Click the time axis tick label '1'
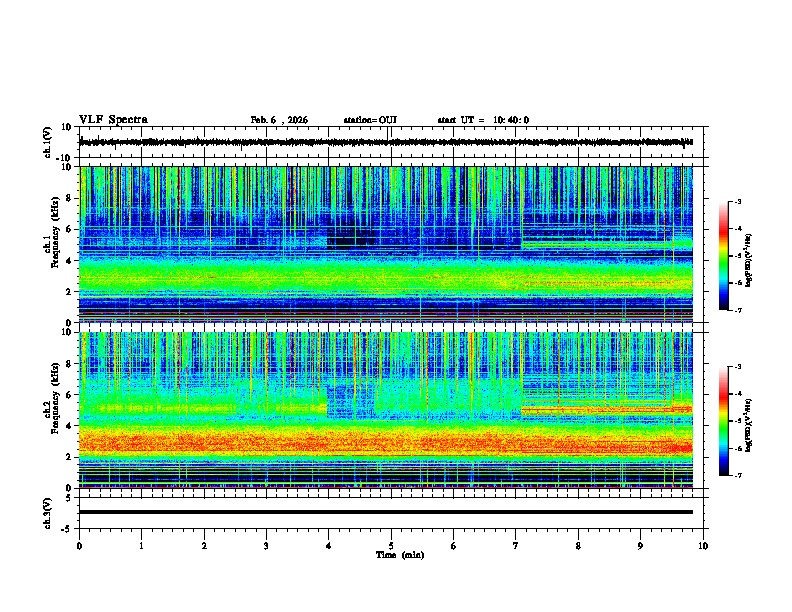The height and width of the screenshot is (612, 792). click(x=141, y=546)
